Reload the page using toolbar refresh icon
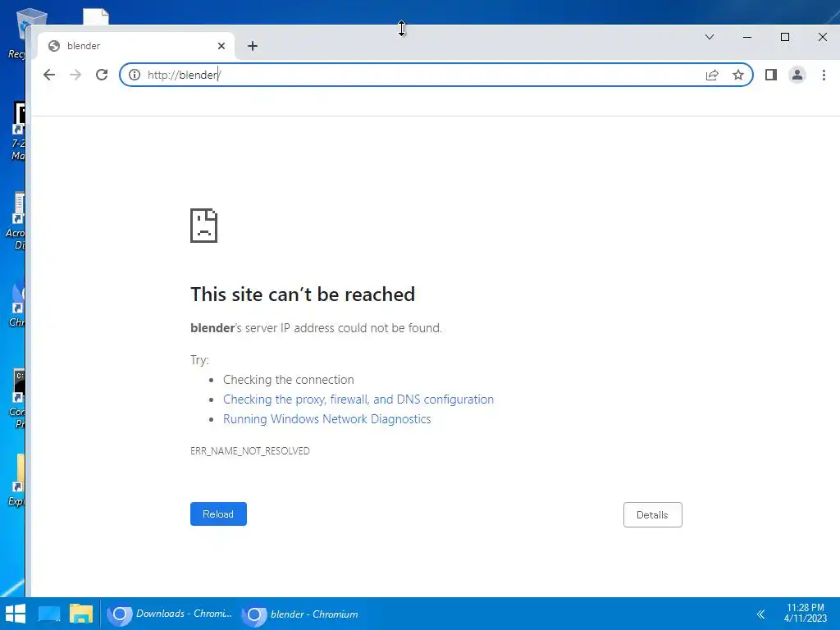This screenshot has width=840, height=630. (102, 75)
